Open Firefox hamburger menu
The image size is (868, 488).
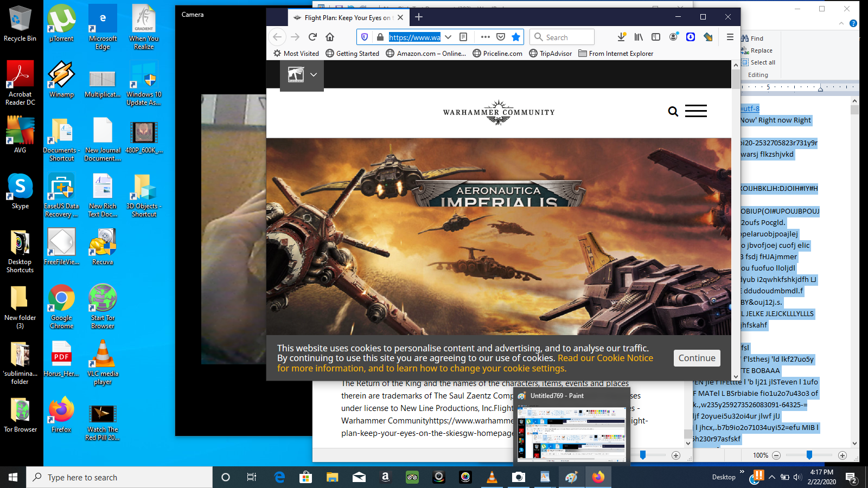pos(730,37)
